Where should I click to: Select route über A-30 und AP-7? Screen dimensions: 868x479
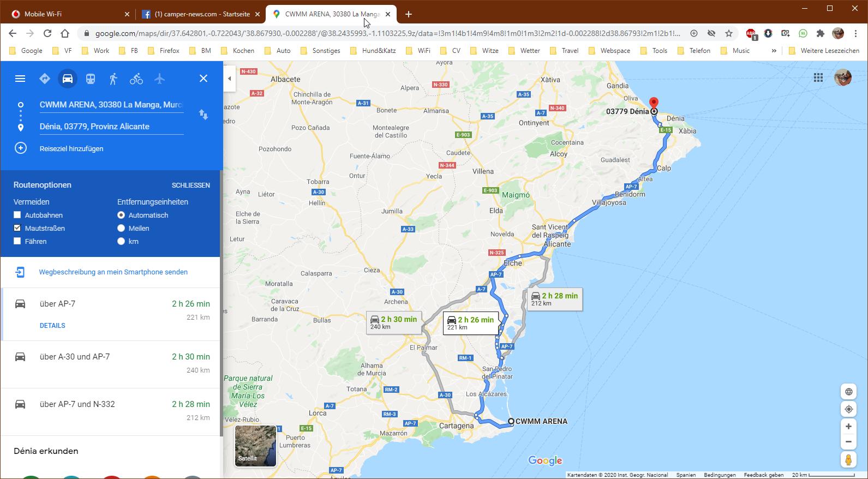pos(111,364)
